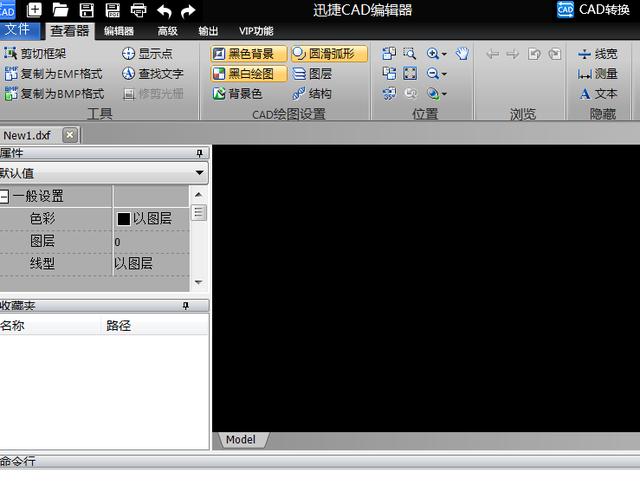Click the zoom in magnifier
This screenshot has height=485, width=640.
pyautogui.click(x=433, y=53)
